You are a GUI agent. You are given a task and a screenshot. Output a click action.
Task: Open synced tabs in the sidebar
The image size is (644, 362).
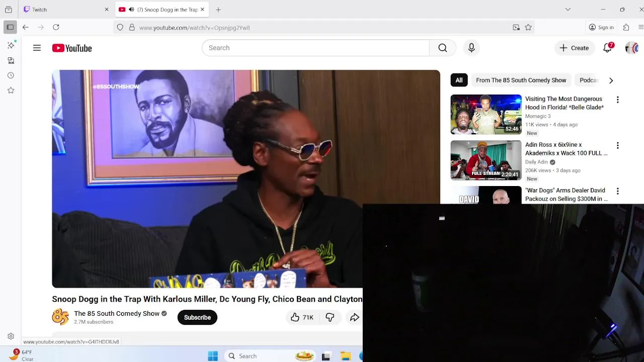(x=11, y=60)
